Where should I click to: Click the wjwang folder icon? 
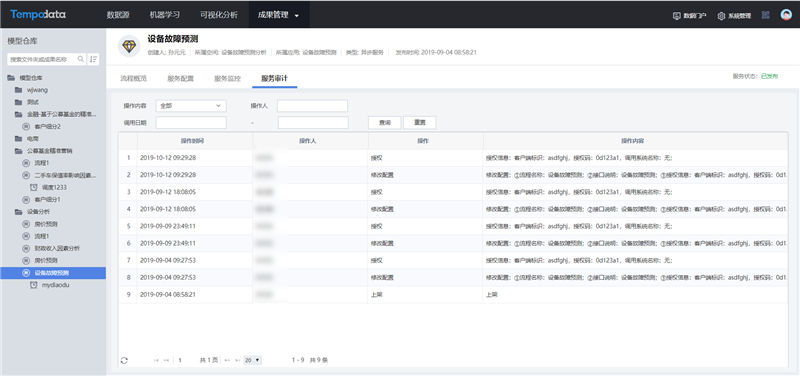[x=18, y=90]
